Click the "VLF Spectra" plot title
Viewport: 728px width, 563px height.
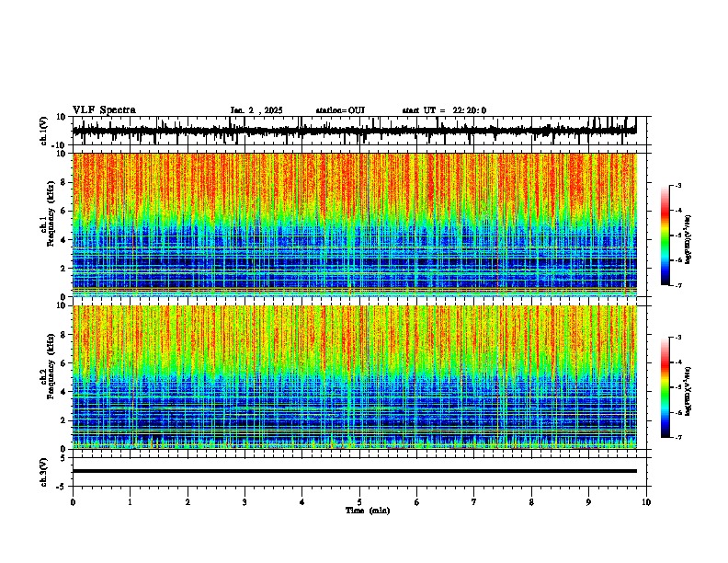pyautogui.click(x=104, y=110)
